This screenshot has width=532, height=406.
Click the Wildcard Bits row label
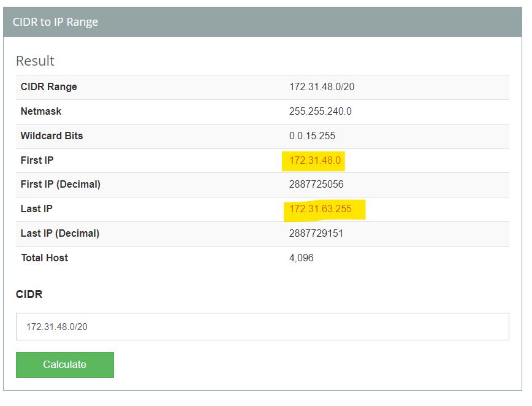tap(51, 136)
